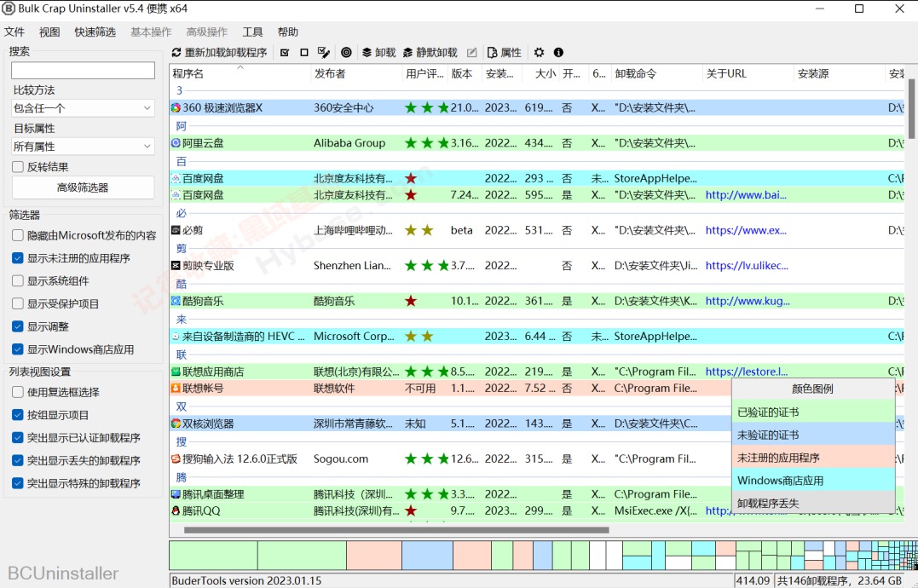This screenshot has width=918, height=588.
Task: Sort by the 发布者 column header
Action: (x=356, y=74)
